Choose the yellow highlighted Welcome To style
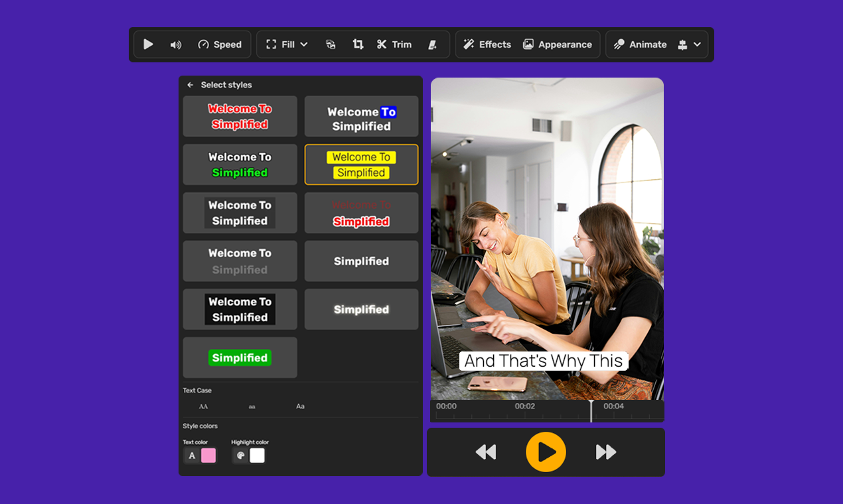Screen dimensions: 843x504 pyautogui.click(x=361, y=164)
